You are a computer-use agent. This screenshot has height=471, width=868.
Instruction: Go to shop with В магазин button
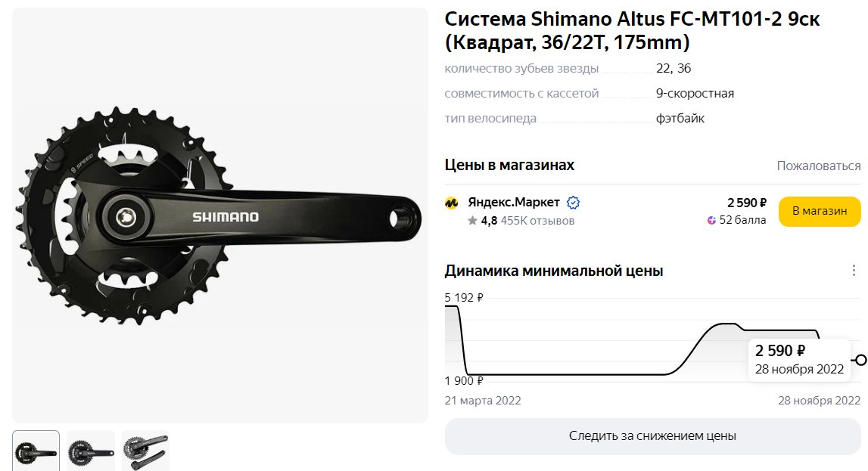820,211
